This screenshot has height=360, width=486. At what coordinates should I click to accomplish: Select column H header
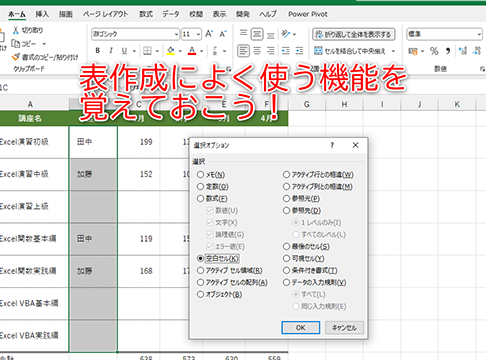(344, 104)
